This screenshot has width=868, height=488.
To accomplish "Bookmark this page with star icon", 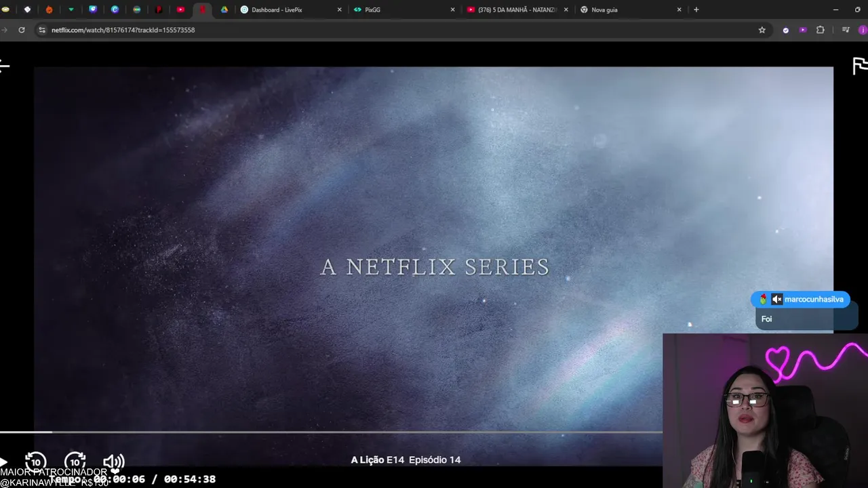I will pyautogui.click(x=762, y=30).
